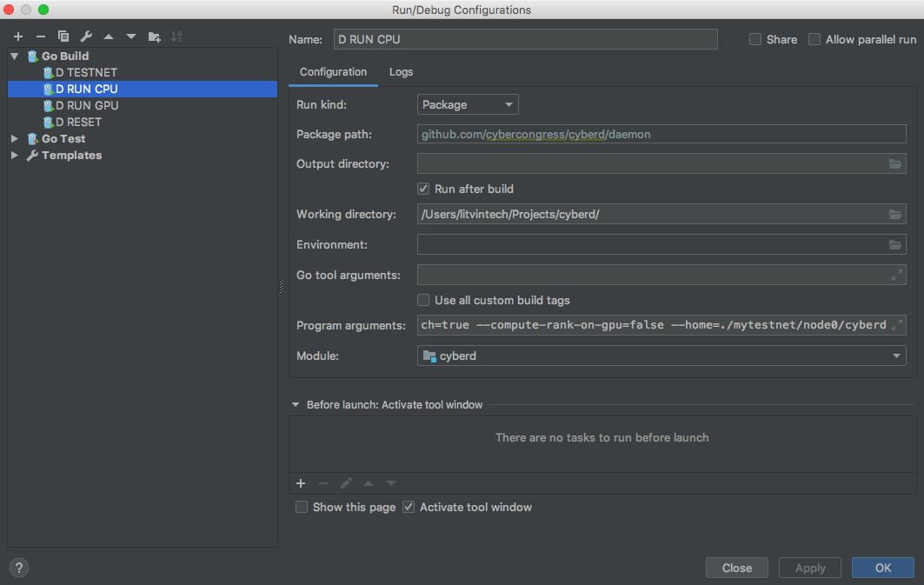Switch to the Logs tab

click(401, 72)
